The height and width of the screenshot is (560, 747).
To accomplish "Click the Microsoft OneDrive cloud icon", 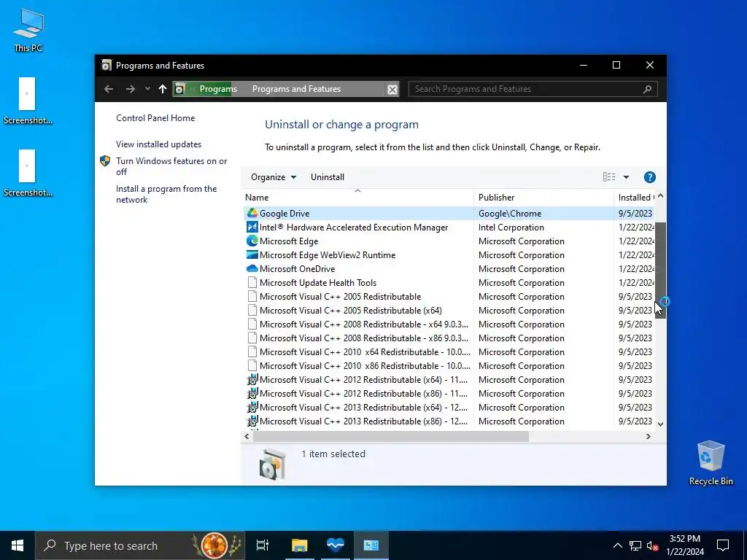I will coord(252,268).
